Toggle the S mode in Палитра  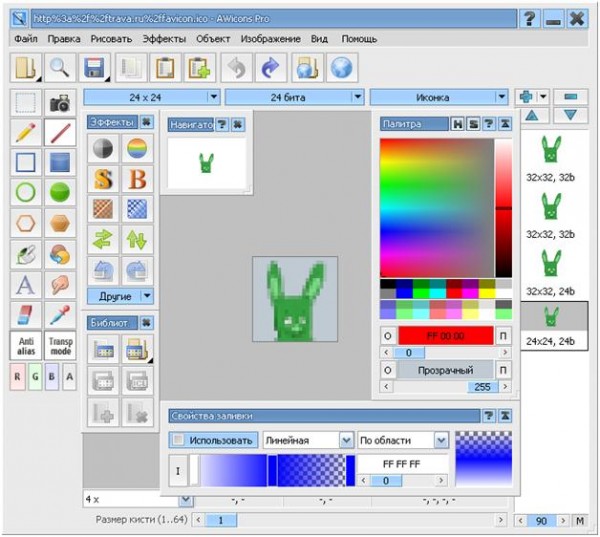[473, 124]
